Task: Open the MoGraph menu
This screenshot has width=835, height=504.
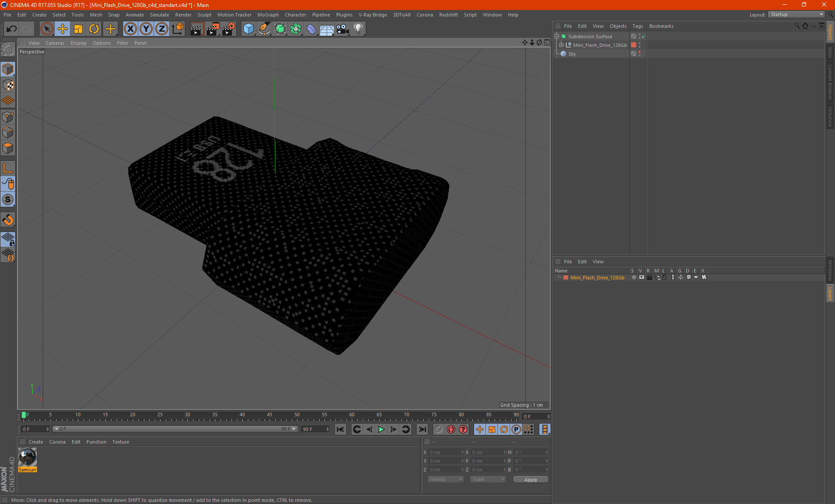Action: pos(268,15)
